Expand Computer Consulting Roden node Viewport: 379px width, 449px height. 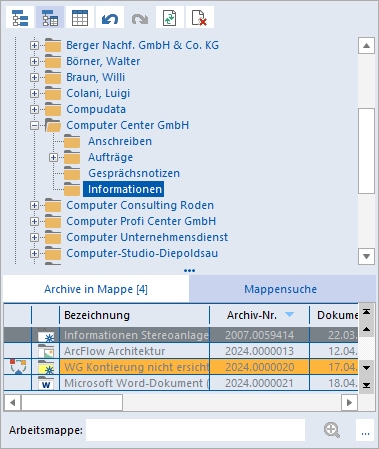(34, 205)
